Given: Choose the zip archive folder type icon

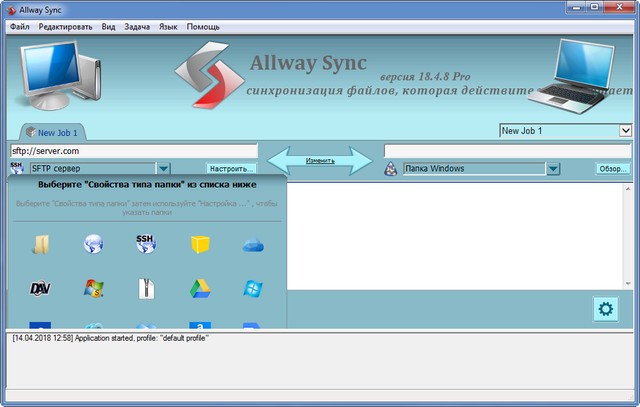Looking at the screenshot, I should pyautogui.click(x=146, y=289).
